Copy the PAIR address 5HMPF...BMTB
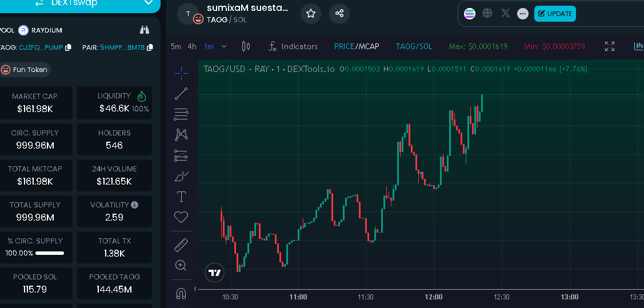Image resolution: width=644 pixels, height=308 pixels. (150, 47)
